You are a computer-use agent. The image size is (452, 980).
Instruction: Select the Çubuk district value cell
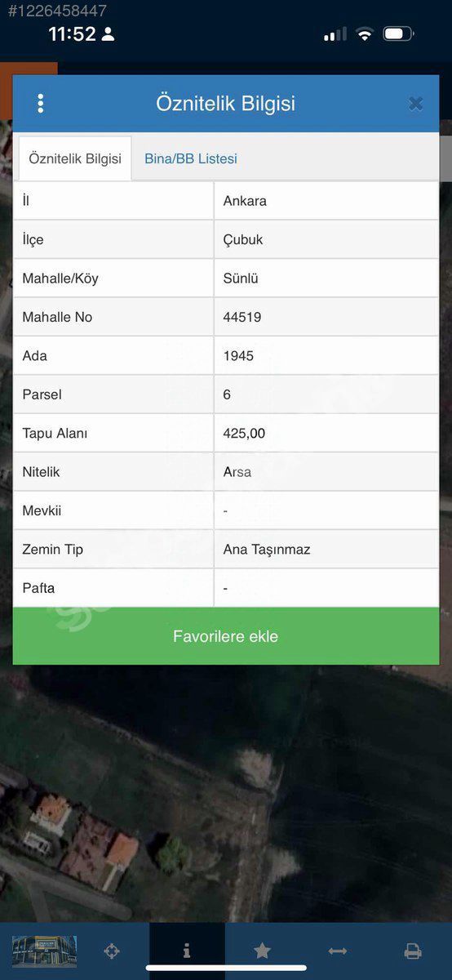pos(326,239)
